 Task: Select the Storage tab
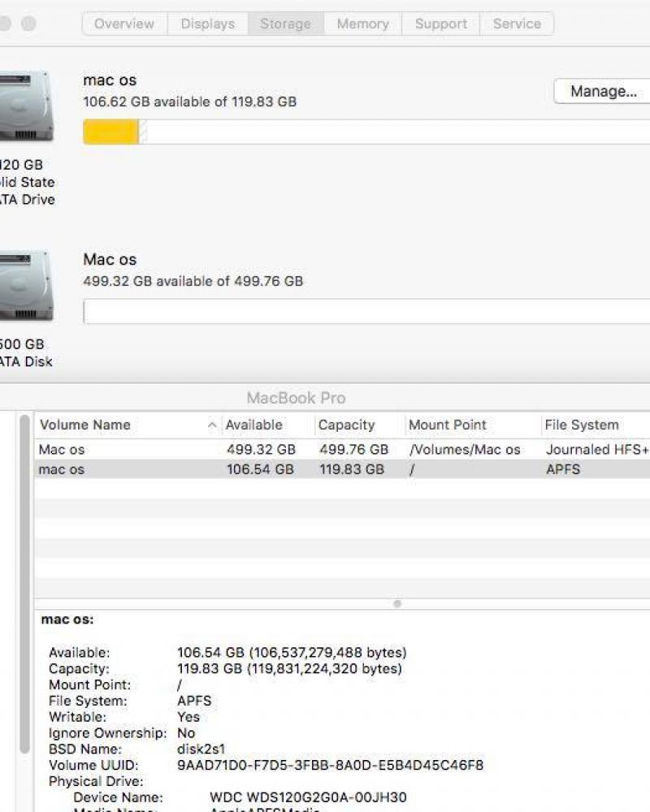click(x=286, y=24)
